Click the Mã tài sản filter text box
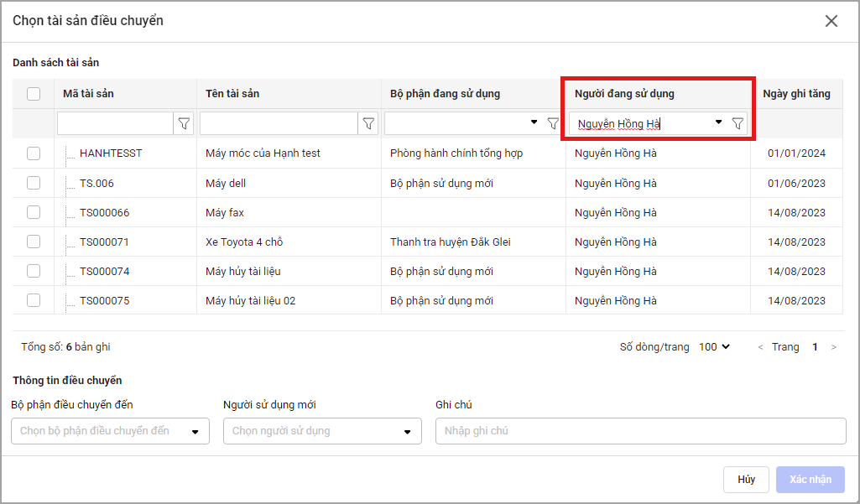860x504 pixels. 115,124
